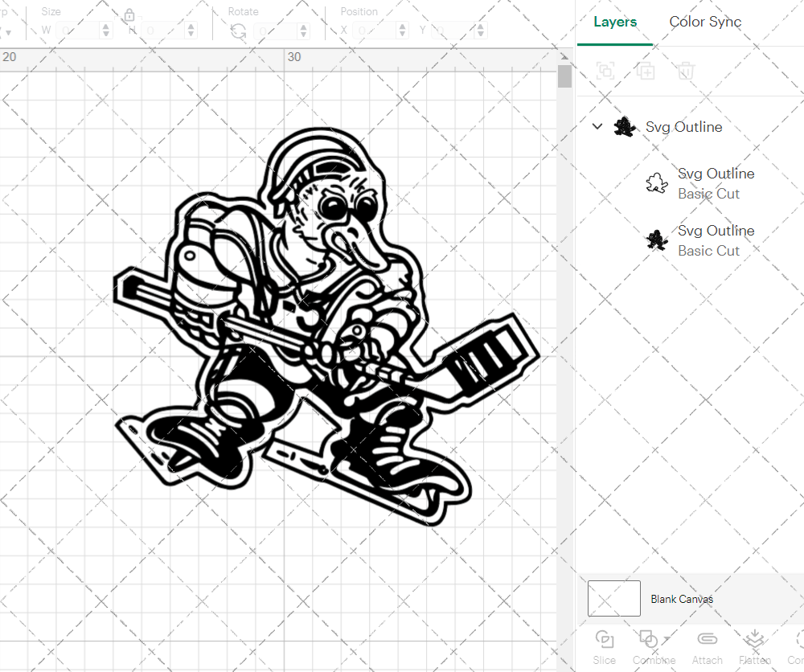Viewport: 804px width, 672px height.
Task: Click the scrollbar up arrow
Action: click(564, 56)
